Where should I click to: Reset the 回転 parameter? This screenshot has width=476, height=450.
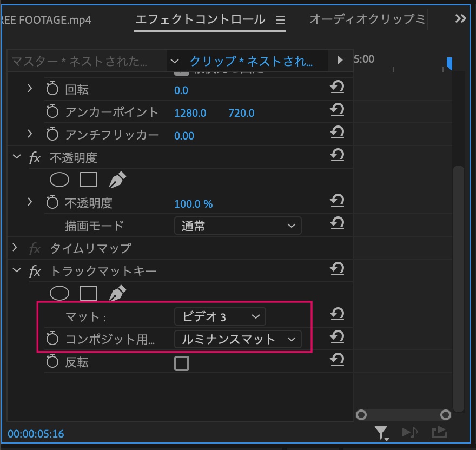coord(337,87)
